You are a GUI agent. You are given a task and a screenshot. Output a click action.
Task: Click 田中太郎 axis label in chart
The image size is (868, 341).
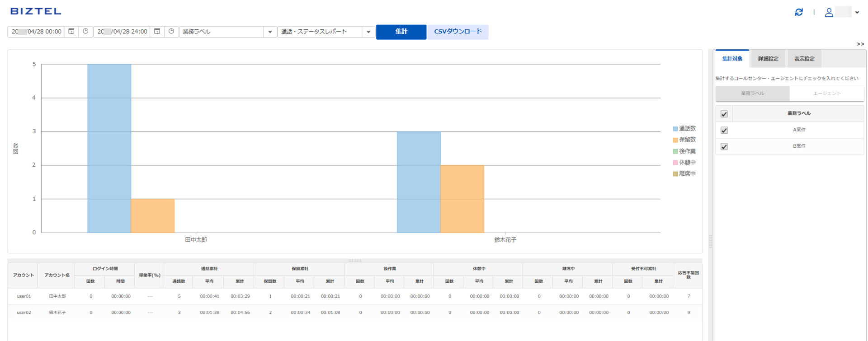(196, 240)
